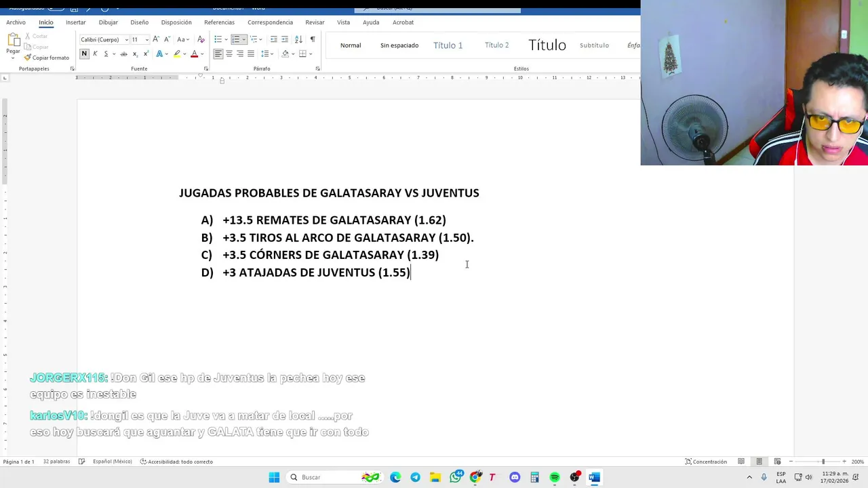Align text to the right
Screen dimensions: 868x488
click(240, 54)
